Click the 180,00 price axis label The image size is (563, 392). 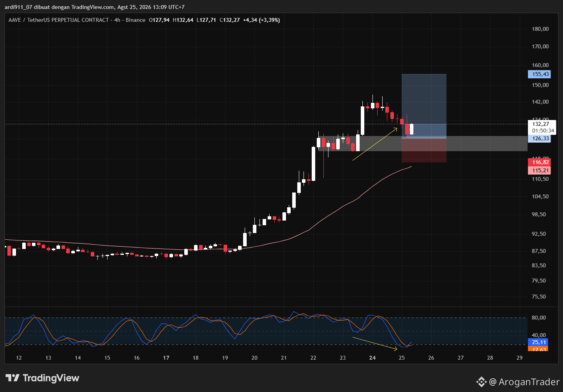(540, 29)
